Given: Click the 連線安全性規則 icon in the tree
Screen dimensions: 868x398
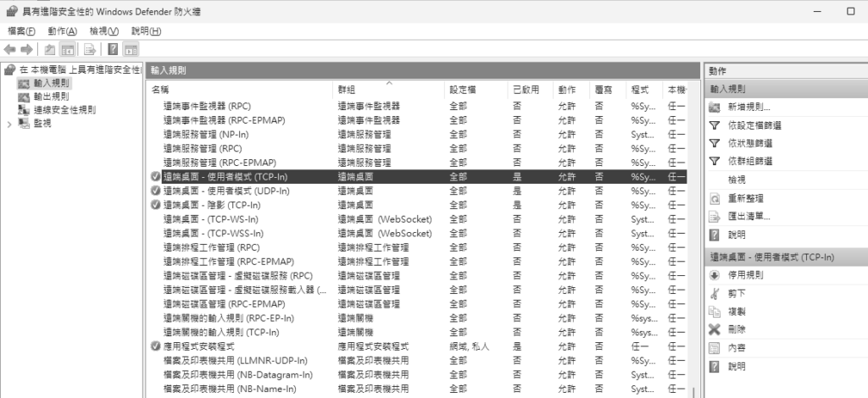Looking at the screenshot, I should point(23,110).
